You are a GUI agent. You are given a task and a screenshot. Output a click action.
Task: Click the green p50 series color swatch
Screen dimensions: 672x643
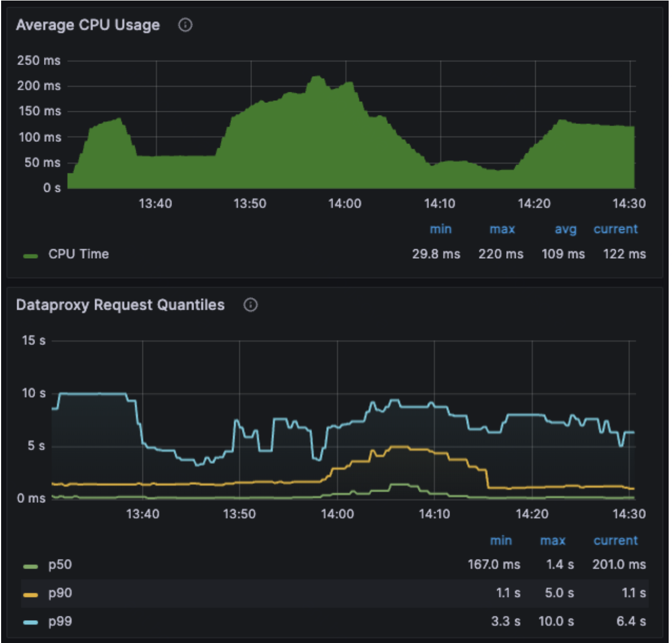[x=31, y=566]
